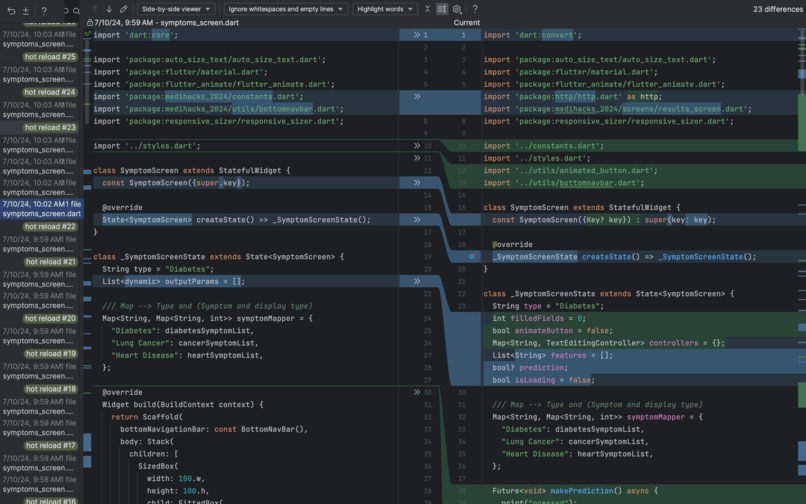The image size is (806, 504).
Task: Click the Create Patch plus-minus icon
Action: click(x=26, y=10)
